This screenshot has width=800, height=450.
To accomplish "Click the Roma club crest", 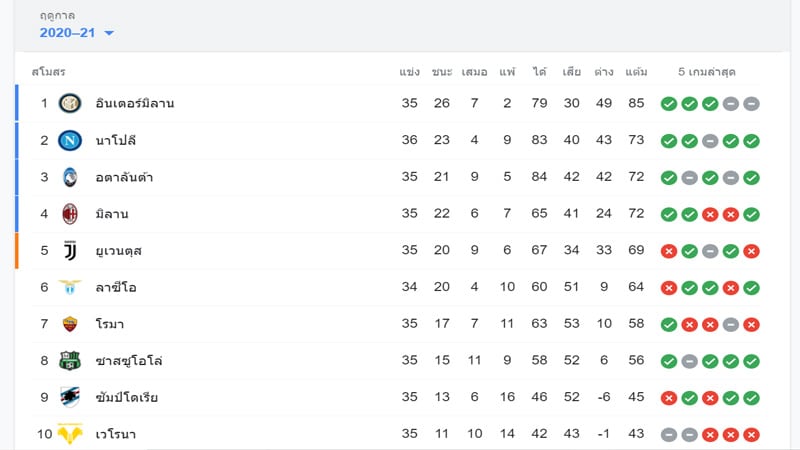I will [70, 324].
